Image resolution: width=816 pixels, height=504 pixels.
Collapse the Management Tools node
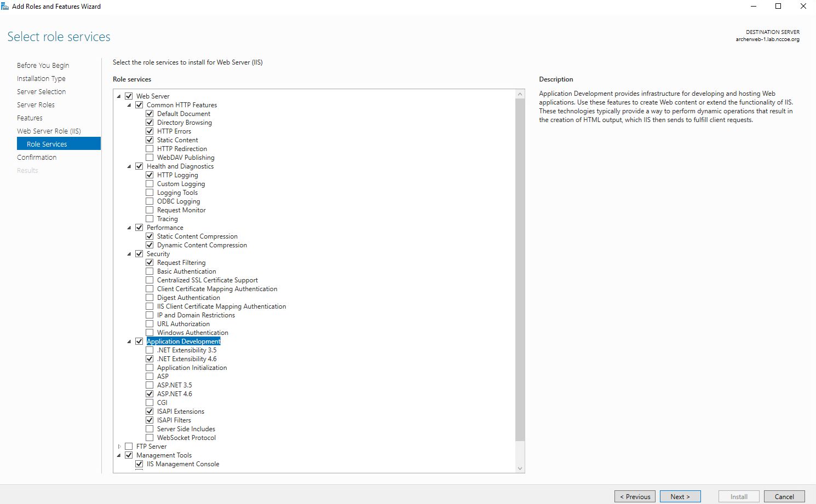pos(119,455)
